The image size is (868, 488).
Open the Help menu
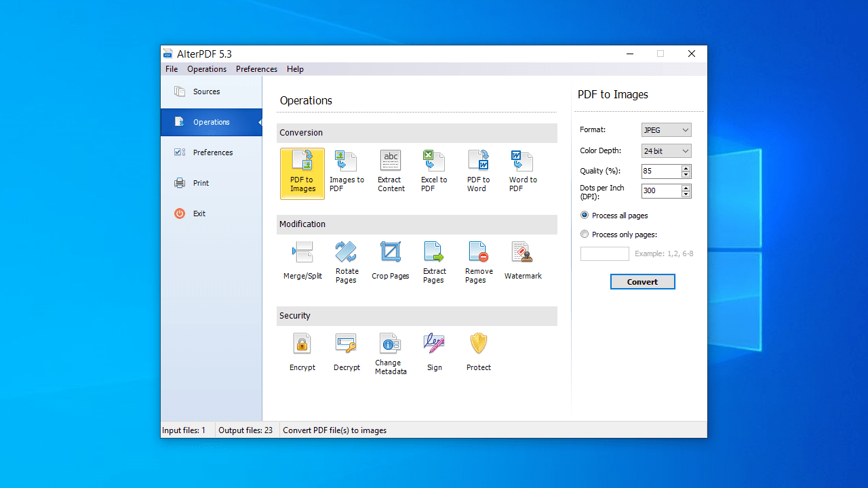click(295, 69)
